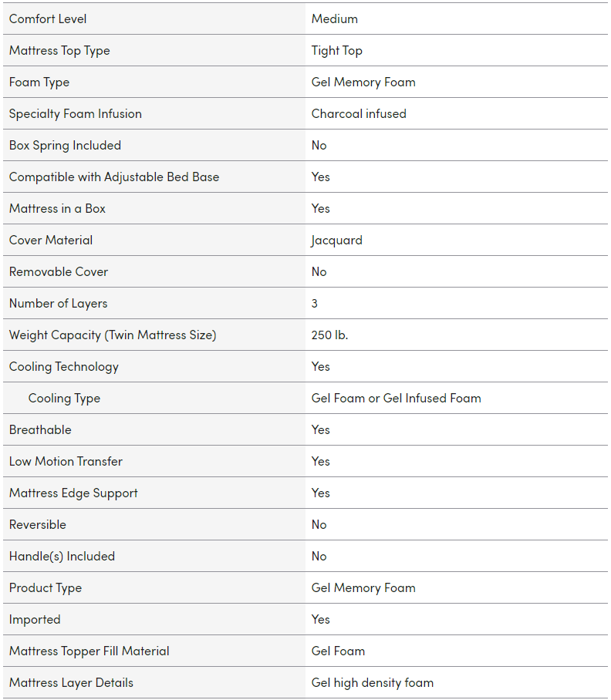
Task: Click the Handle(s) Included label
Action: [62, 556]
